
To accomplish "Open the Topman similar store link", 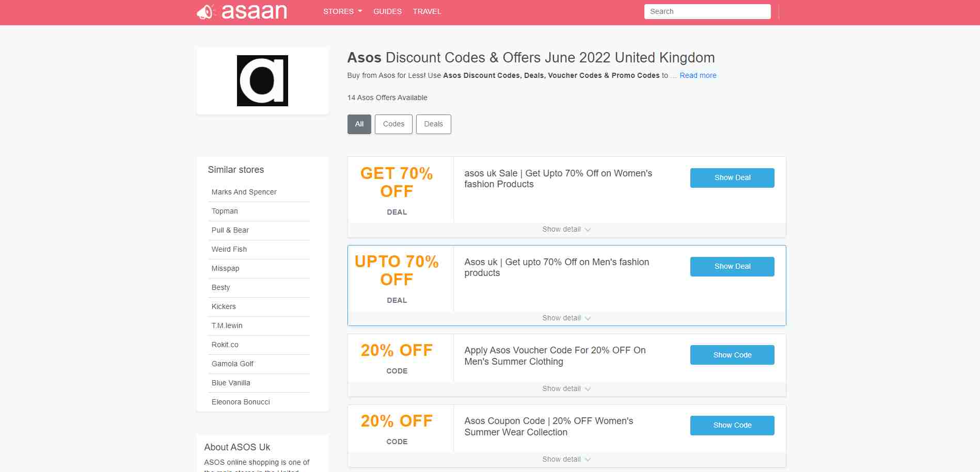I will tap(225, 211).
